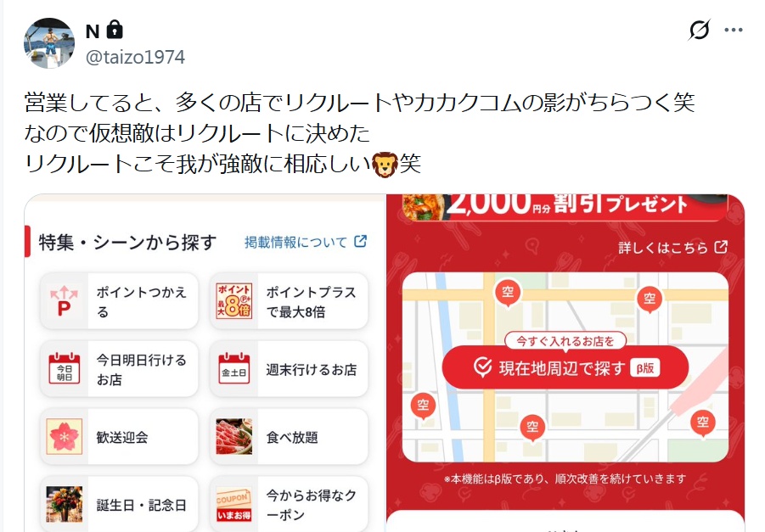Image resolution: width=765 pixels, height=532 pixels.
Task: Open the @taizo1974 handle link
Action: click(135, 57)
